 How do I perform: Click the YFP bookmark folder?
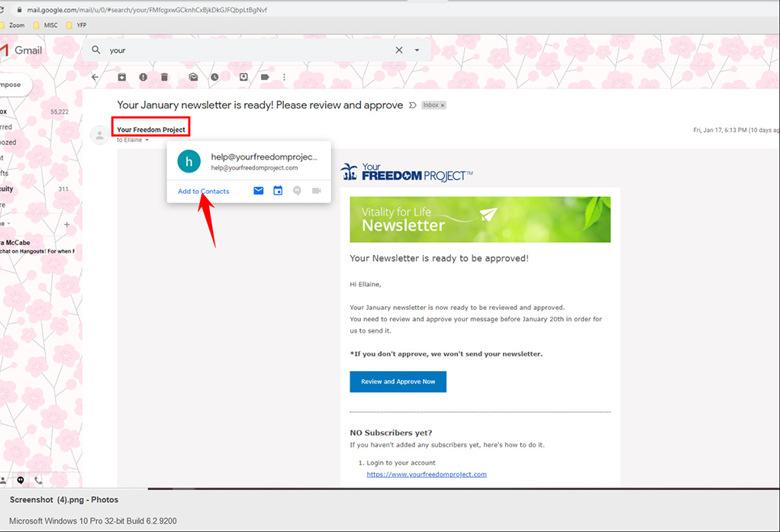(76, 25)
